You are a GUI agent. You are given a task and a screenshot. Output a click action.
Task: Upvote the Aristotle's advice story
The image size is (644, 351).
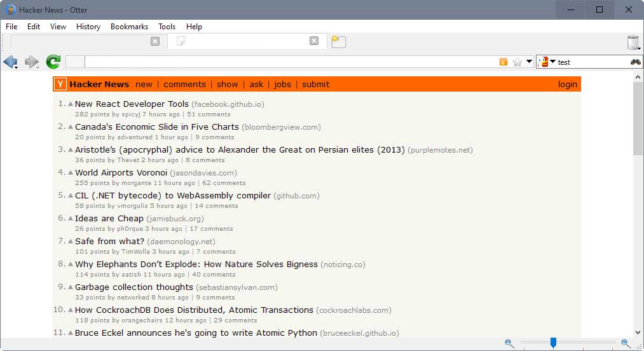(x=70, y=149)
